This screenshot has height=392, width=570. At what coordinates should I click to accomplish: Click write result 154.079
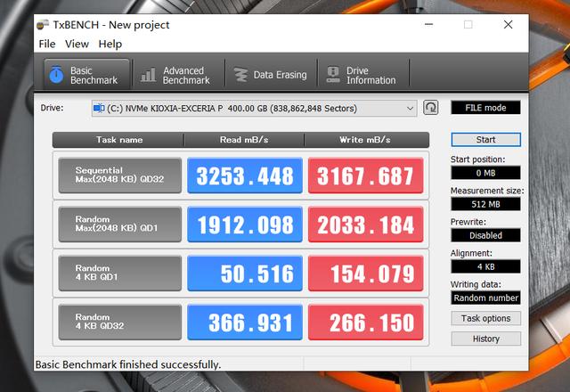365,274
